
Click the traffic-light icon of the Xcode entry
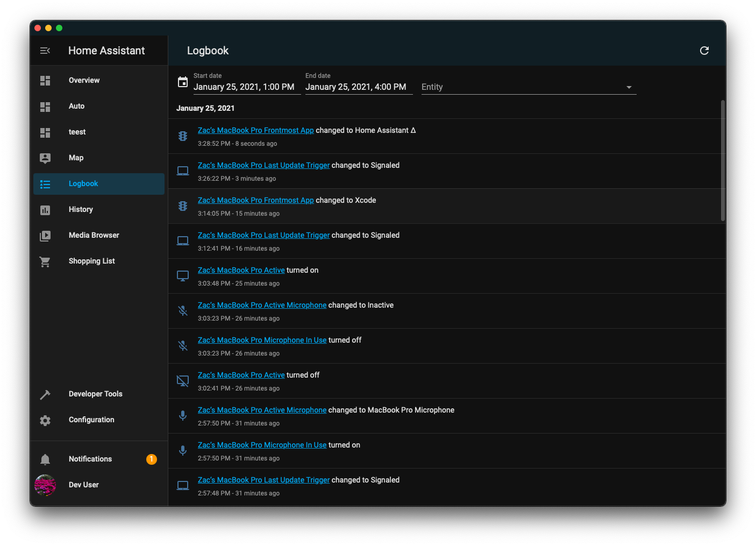click(x=183, y=206)
